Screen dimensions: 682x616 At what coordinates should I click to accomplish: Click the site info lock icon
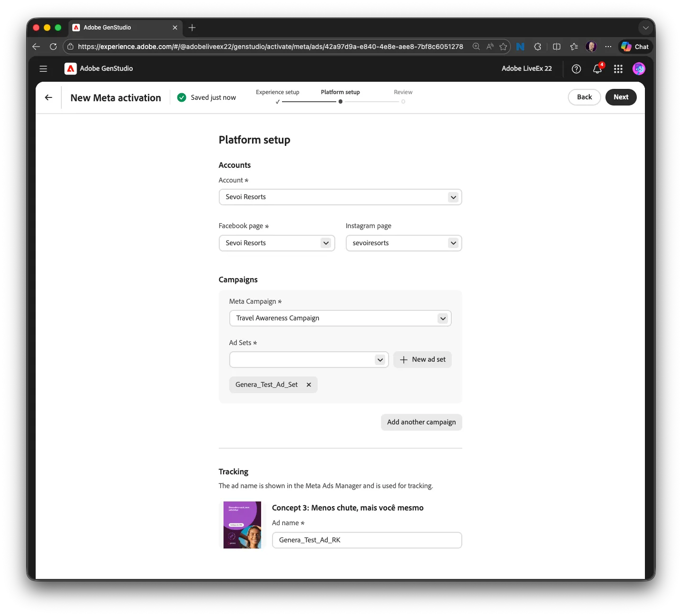pos(70,47)
